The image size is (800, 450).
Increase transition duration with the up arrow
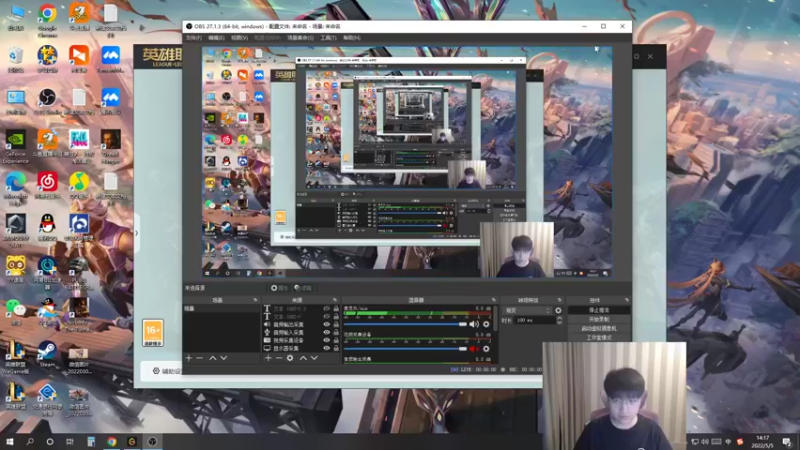[x=559, y=318]
